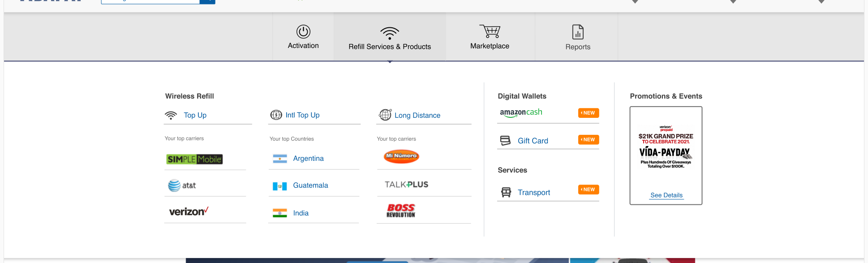This screenshot has height=263, width=868.
Task: Pick Argentina from top countries
Action: 308,159
